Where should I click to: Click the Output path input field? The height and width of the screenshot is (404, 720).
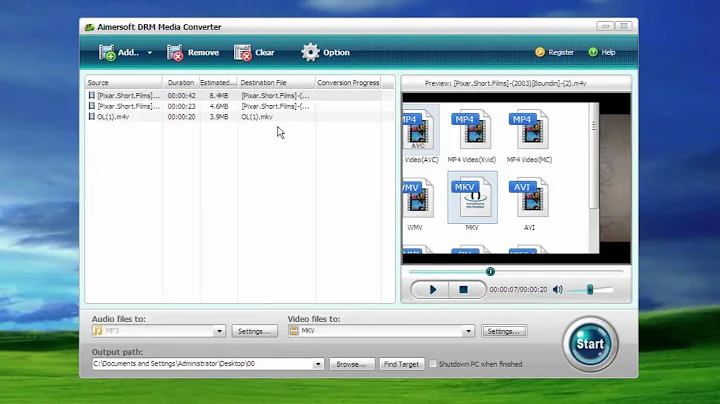tap(202, 364)
